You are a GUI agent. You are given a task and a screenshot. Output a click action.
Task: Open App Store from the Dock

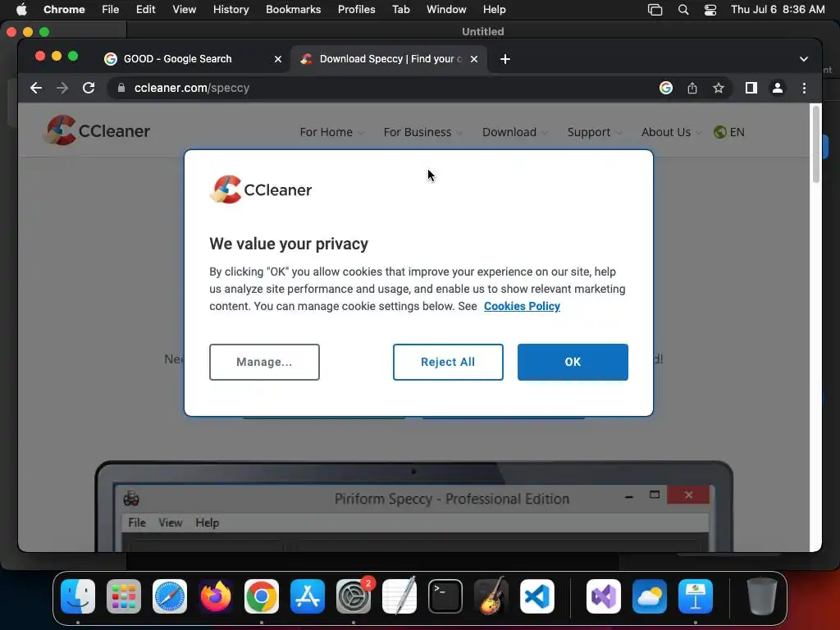point(308,596)
